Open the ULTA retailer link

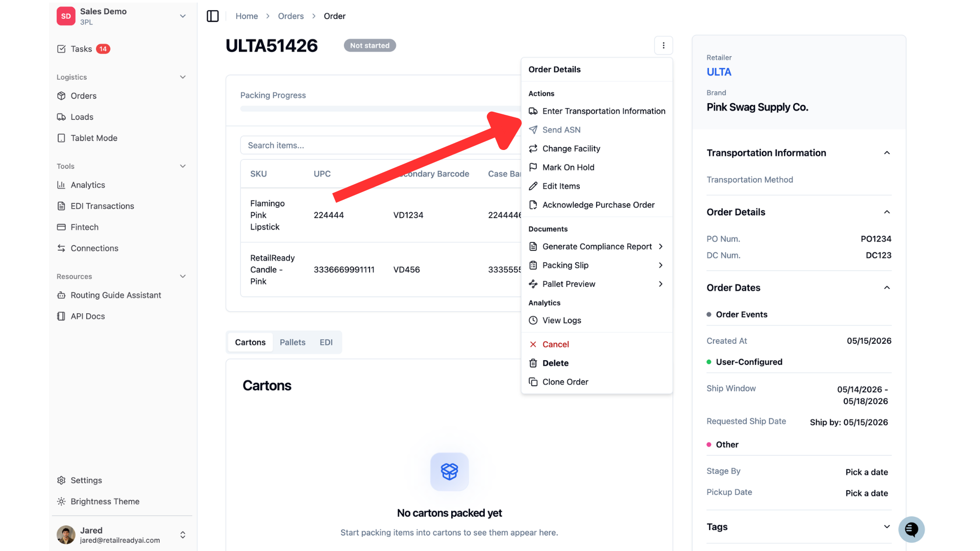pyautogui.click(x=719, y=72)
